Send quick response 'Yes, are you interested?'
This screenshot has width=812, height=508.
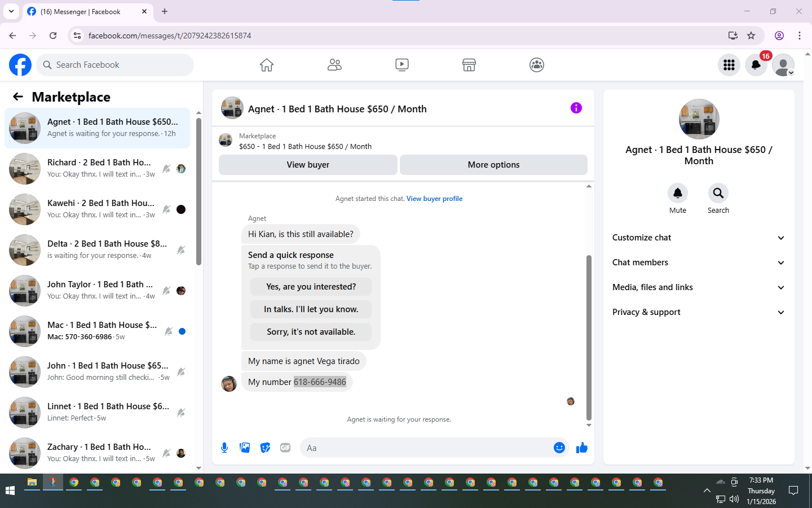point(311,287)
